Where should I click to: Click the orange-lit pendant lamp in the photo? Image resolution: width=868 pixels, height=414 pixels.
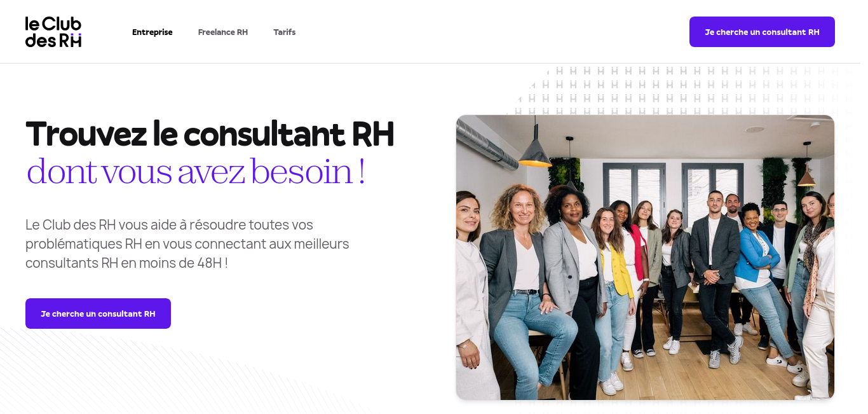[x=535, y=153]
